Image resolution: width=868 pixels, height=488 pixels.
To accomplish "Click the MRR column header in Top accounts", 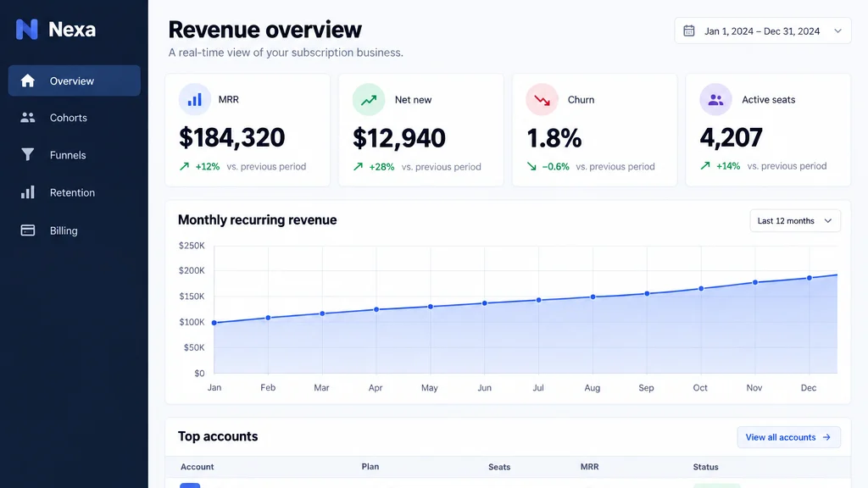I will pos(590,467).
